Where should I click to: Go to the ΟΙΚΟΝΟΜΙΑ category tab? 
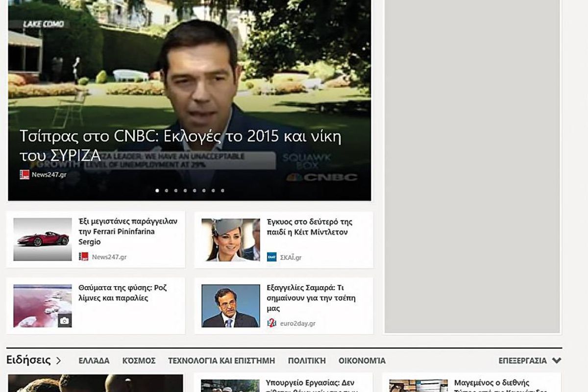(x=362, y=361)
